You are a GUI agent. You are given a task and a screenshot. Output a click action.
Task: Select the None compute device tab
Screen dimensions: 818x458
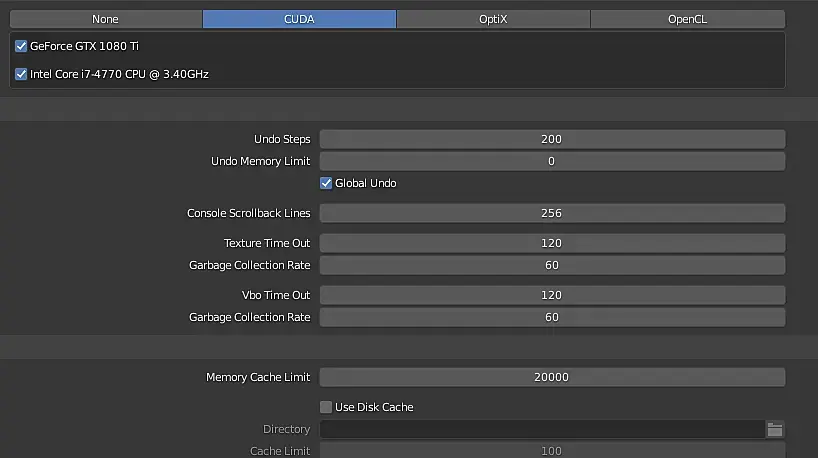[x=105, y=19]
